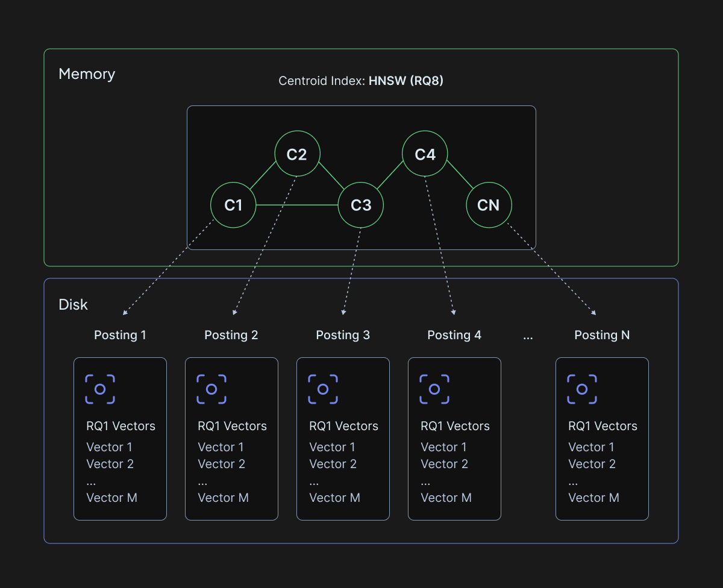Click the C3 centroid node
Image resolution: width=723 pixels, height=588 pixels.
pyautogui.click(x=361, y=205)
